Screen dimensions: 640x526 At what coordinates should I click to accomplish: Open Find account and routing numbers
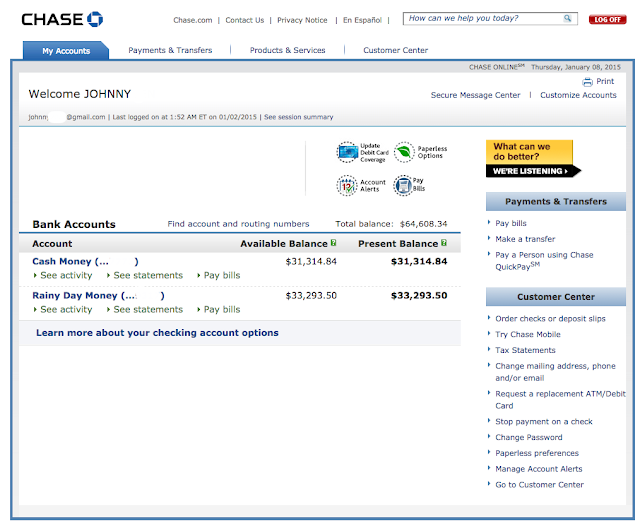click(238, 224)
